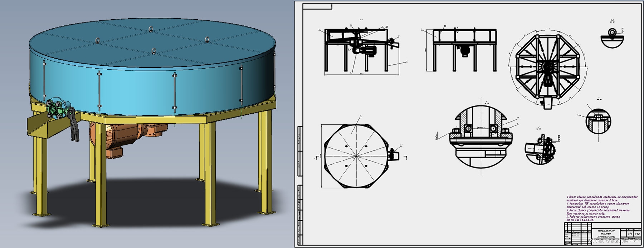Screen dimensions: 644x248
Task: Select the side elevation view of the frame
Action: [464, 50]
